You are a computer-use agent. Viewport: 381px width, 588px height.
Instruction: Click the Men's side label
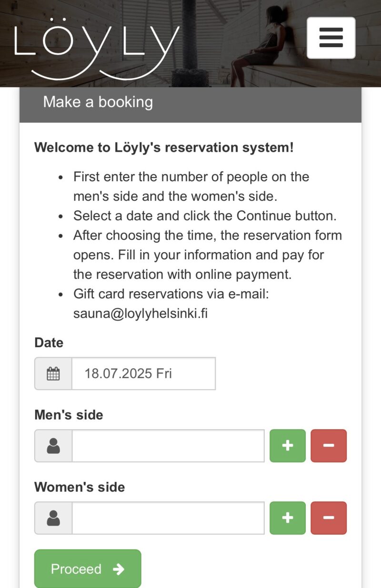69,415
